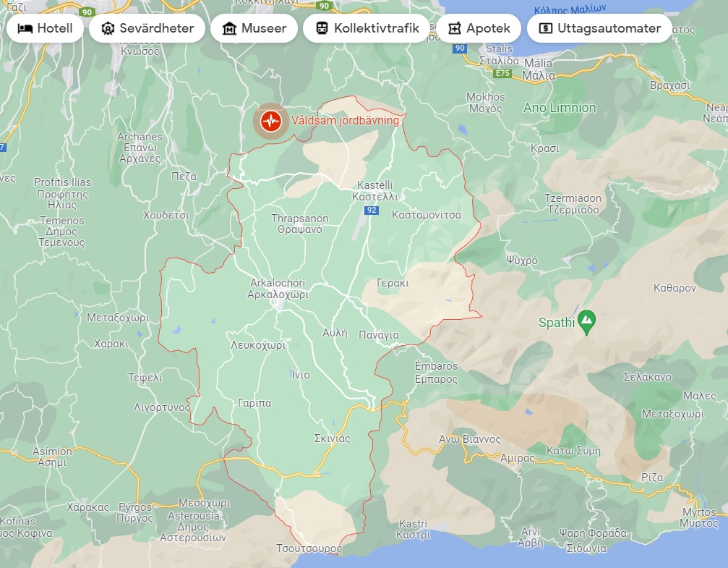
Task: Click the E75 highway shield near Malia
Action: [503, 74]
